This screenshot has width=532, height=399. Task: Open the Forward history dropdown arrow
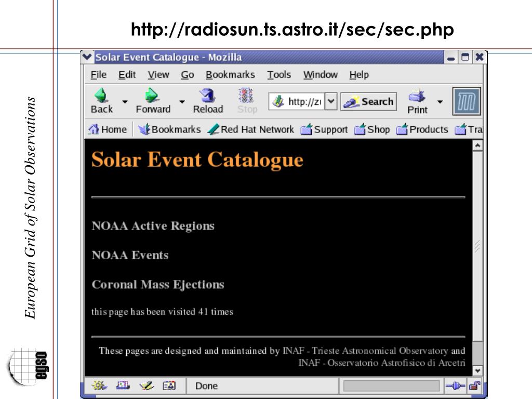coord(182,102)
